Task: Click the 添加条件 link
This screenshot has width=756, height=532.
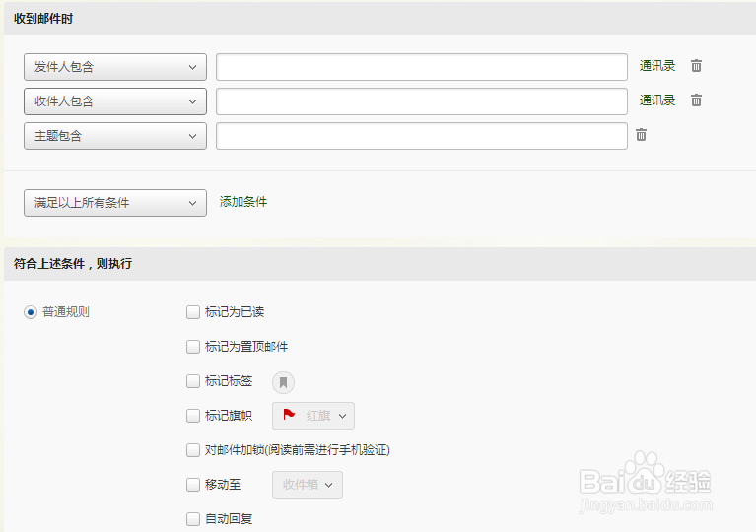Action: [x=243, y=202]
